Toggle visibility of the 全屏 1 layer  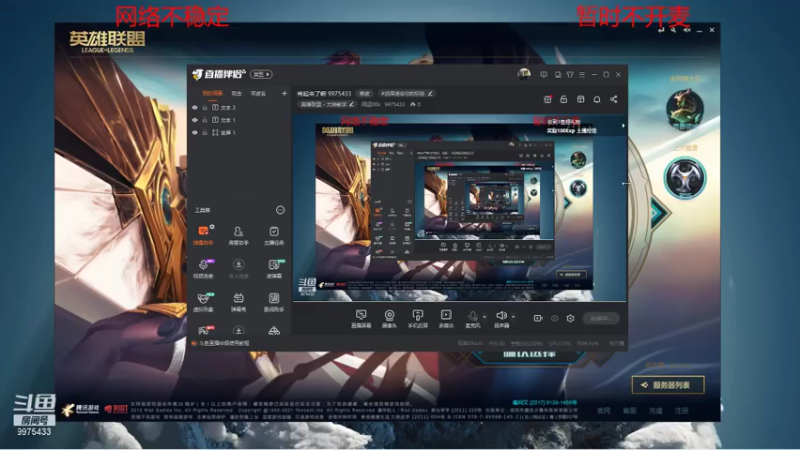[x=194, y=132]
